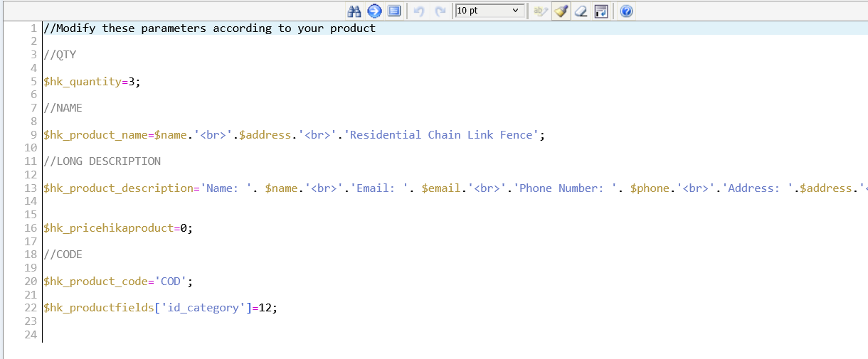This screenshot has height=359, width=868.
Task: Click the '//CODE' comment line
Action: [x=63, y=254]
